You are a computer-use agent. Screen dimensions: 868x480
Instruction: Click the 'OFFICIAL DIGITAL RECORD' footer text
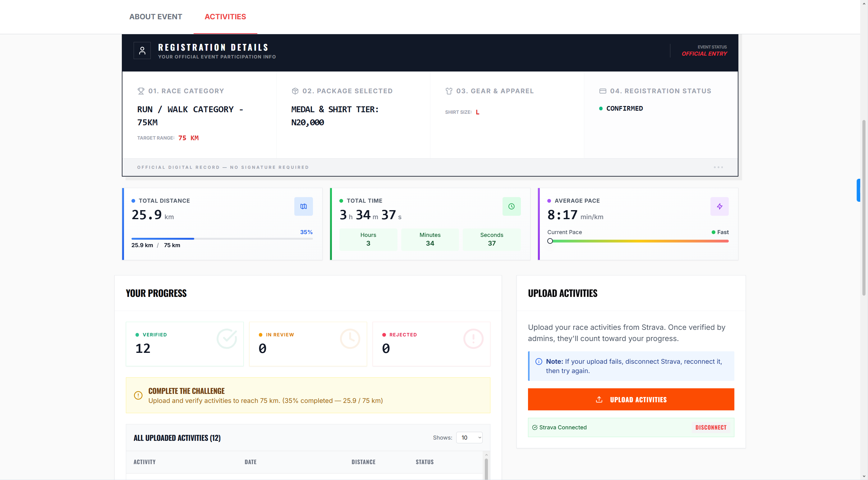pos(223,167)
